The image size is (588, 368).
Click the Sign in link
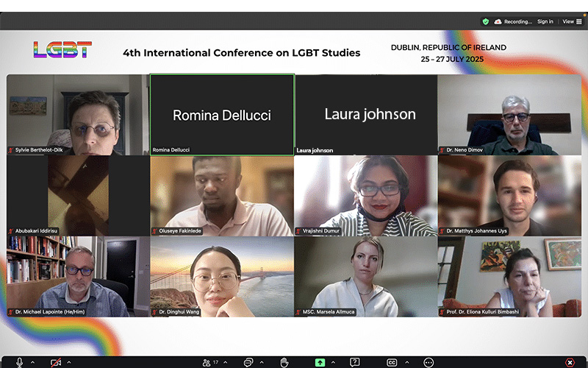pos(545,22)
